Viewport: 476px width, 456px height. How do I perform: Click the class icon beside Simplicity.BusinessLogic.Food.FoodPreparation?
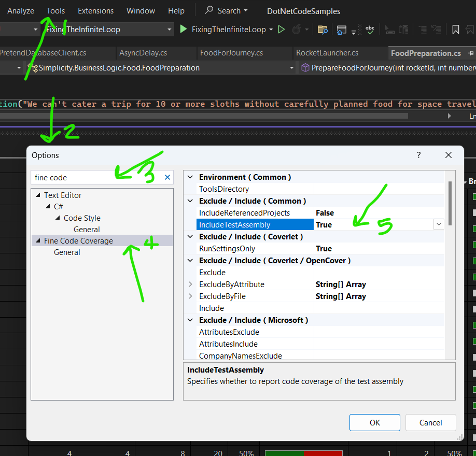click(33, 68)
